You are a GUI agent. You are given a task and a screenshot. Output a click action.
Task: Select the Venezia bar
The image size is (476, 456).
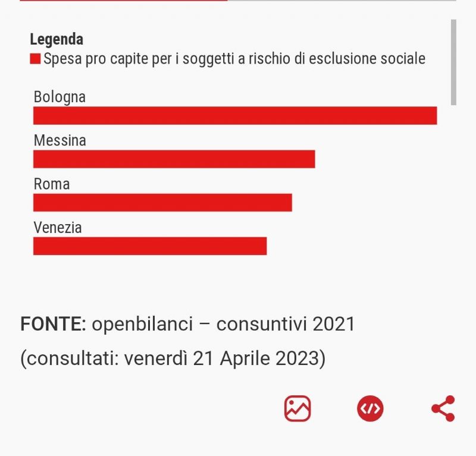coord(150,246)
